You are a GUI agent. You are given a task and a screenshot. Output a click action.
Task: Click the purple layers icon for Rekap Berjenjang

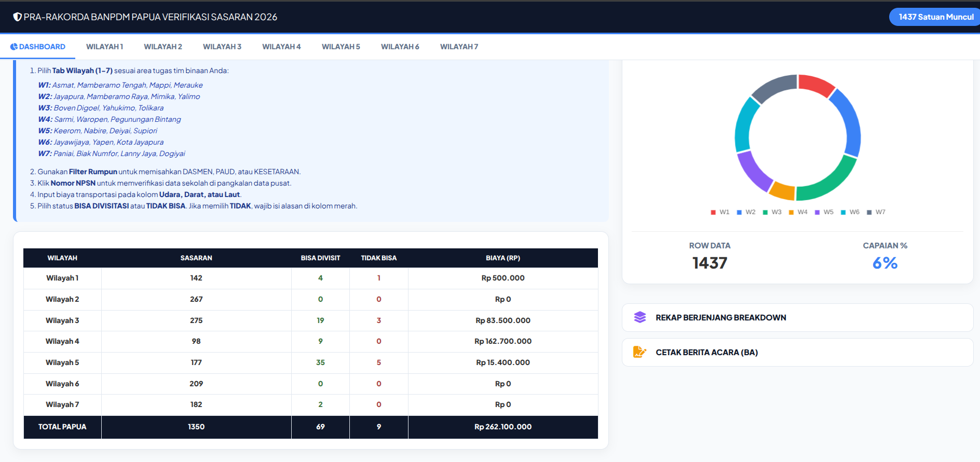[639, 317]
